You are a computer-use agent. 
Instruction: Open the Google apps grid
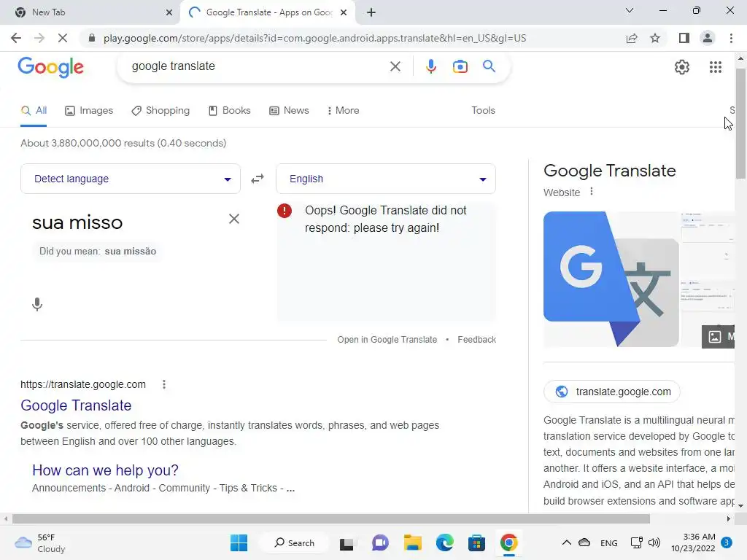[x=715, y=67]
